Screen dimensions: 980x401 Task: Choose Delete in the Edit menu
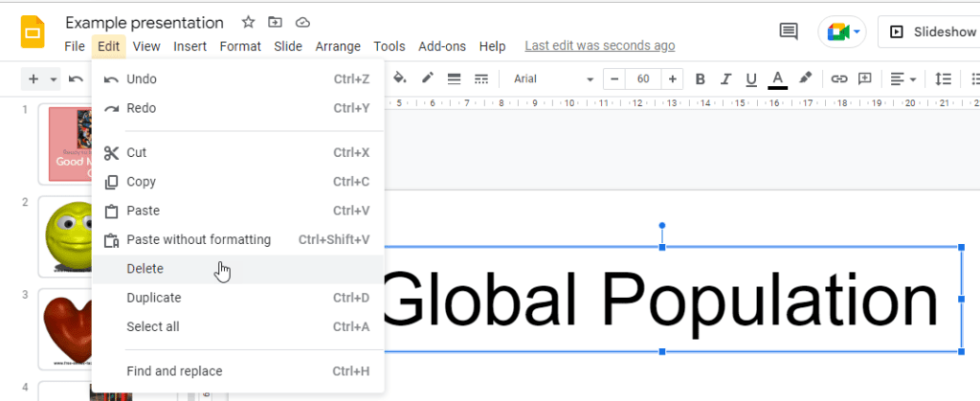(238, 269)
